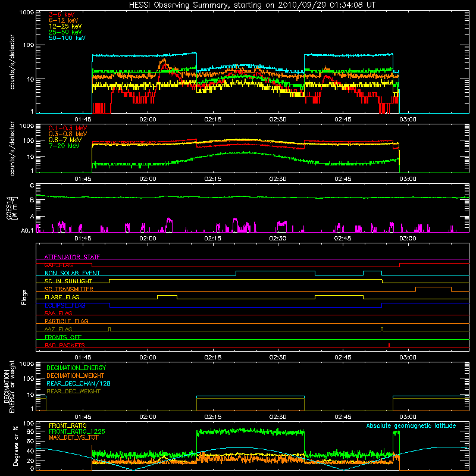Click the vertical "Flags" axis label
476x476 pixels.
coord(24,297)
